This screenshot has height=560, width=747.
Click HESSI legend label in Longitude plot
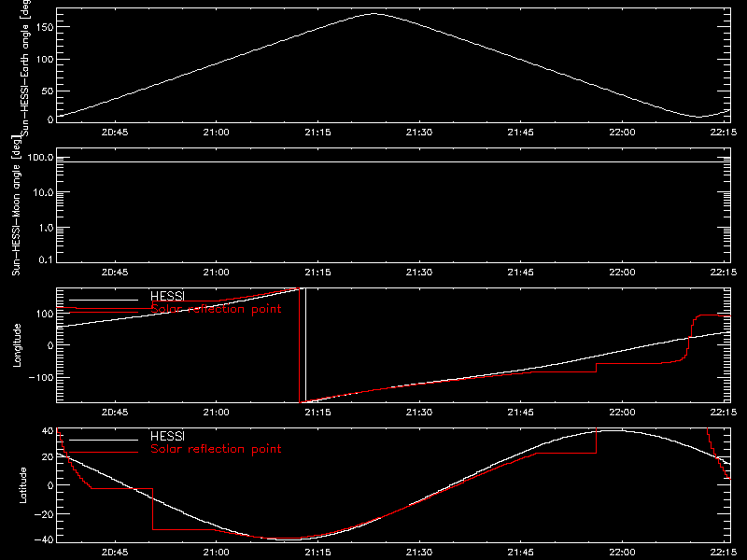coord(167,296)
